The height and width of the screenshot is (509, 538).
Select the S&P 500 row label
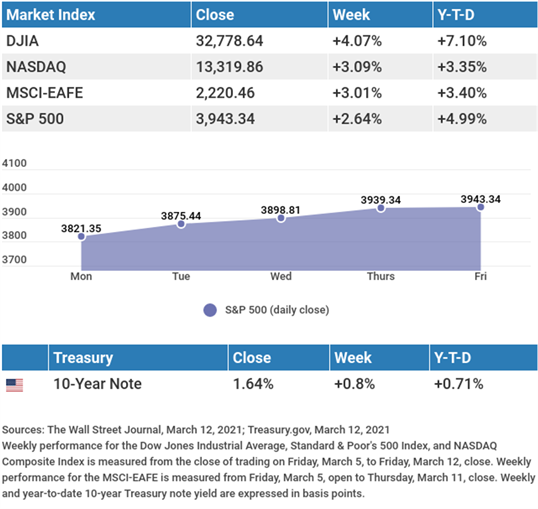[35, 119]
